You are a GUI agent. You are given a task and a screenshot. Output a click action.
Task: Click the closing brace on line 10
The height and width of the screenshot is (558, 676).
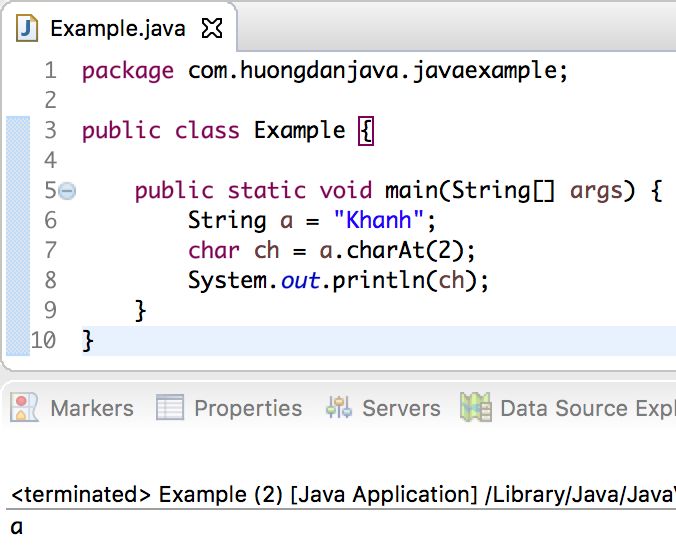[88, 341]
